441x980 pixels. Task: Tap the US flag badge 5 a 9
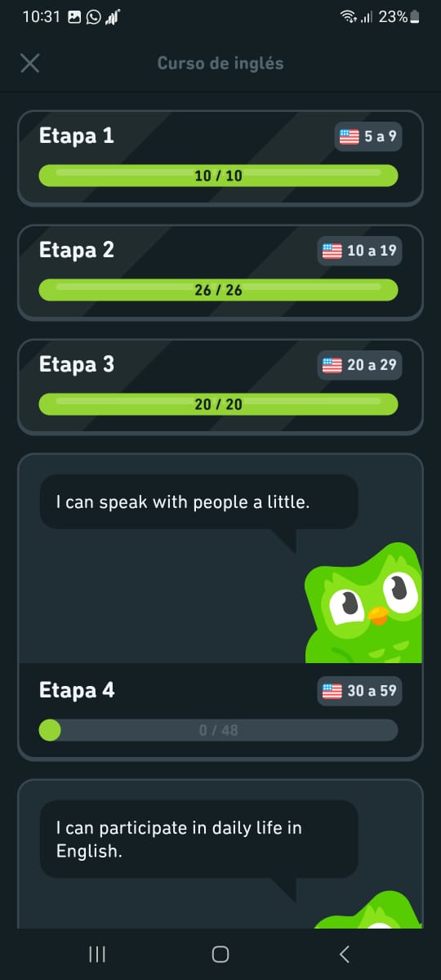[x=368, y=136]
